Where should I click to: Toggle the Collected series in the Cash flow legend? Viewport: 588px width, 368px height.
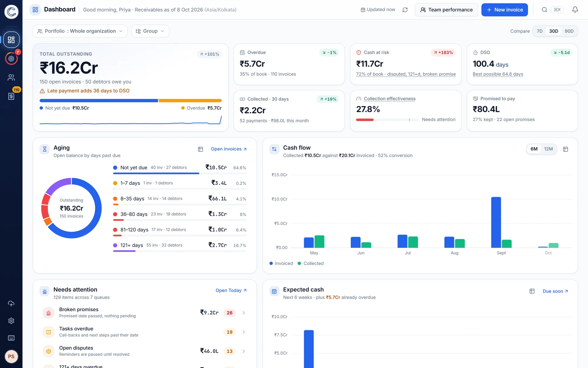click(310, 263)
